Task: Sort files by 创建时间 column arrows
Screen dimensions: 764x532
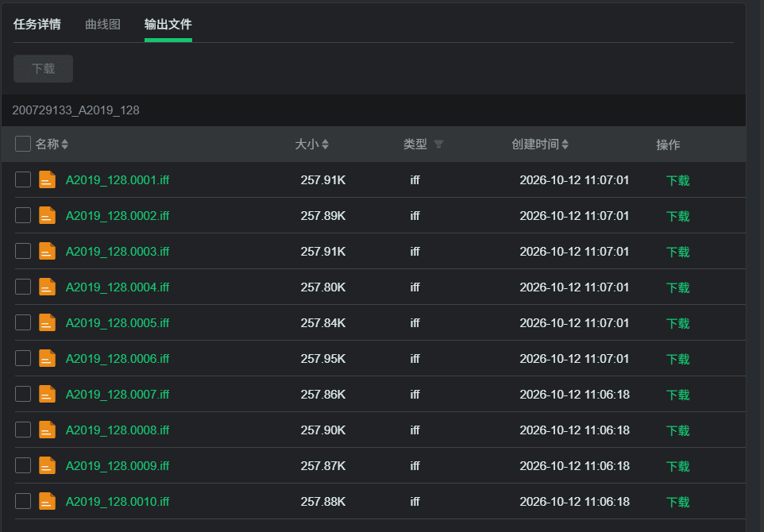Action: click(x=565, y=145)
